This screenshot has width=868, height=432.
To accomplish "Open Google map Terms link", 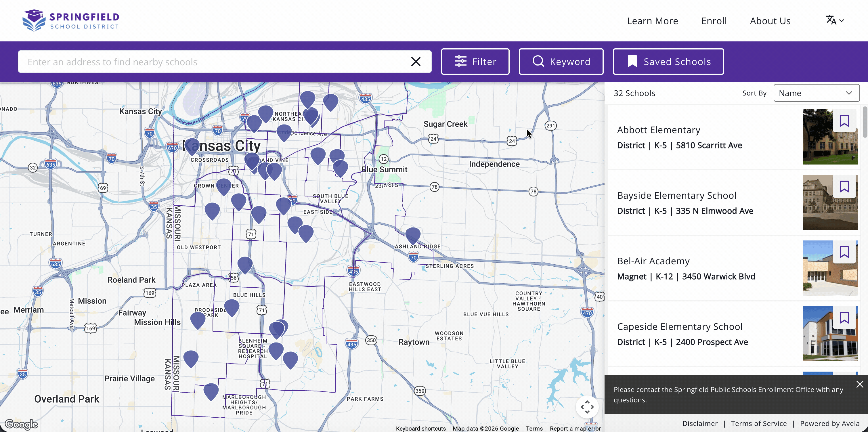I will (534, 428).
